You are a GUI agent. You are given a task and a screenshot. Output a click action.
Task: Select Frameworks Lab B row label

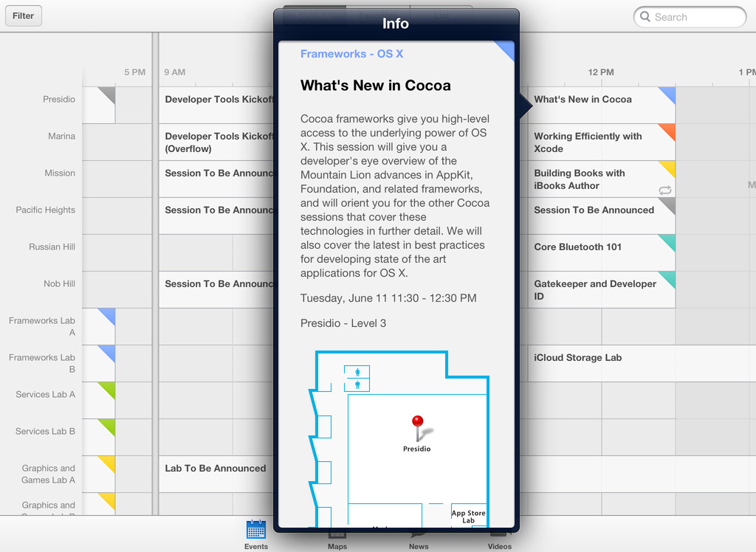[42, 364]
